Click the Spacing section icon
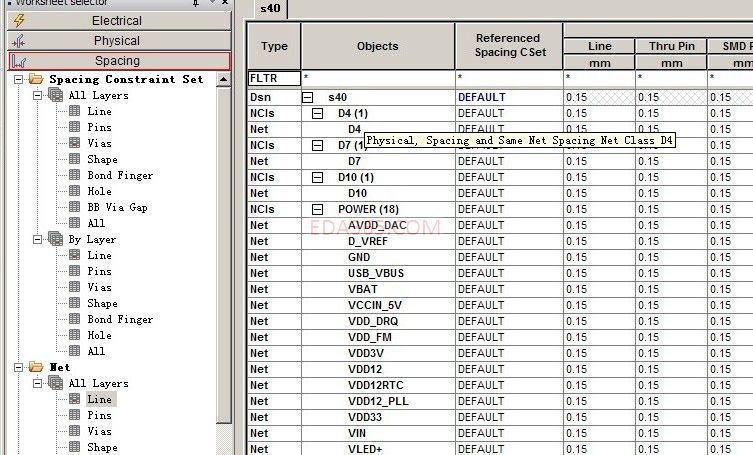The image size is (753, 455). point(19,61)
